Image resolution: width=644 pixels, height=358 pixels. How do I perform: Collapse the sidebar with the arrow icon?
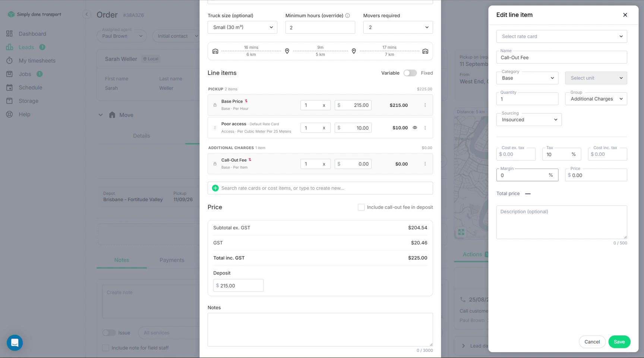coord(86,14)
